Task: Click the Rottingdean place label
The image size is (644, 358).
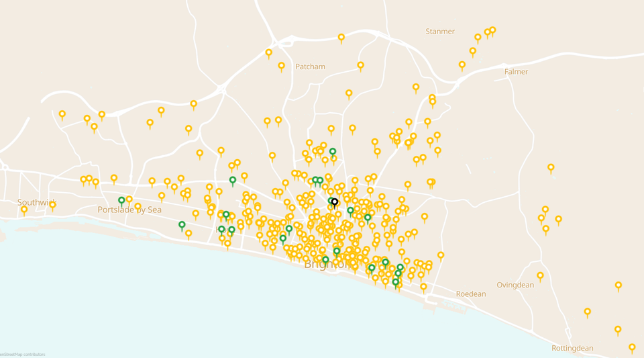Action: [572, 348]
